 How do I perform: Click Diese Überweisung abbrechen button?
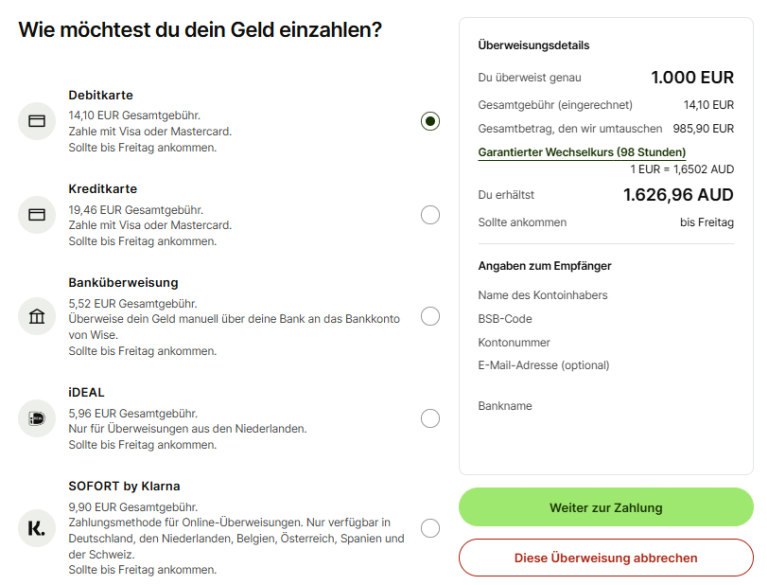click(606, 558)
